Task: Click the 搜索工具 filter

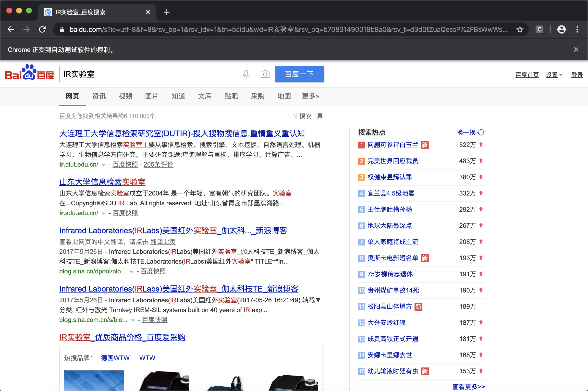Action: click(311, 116)
